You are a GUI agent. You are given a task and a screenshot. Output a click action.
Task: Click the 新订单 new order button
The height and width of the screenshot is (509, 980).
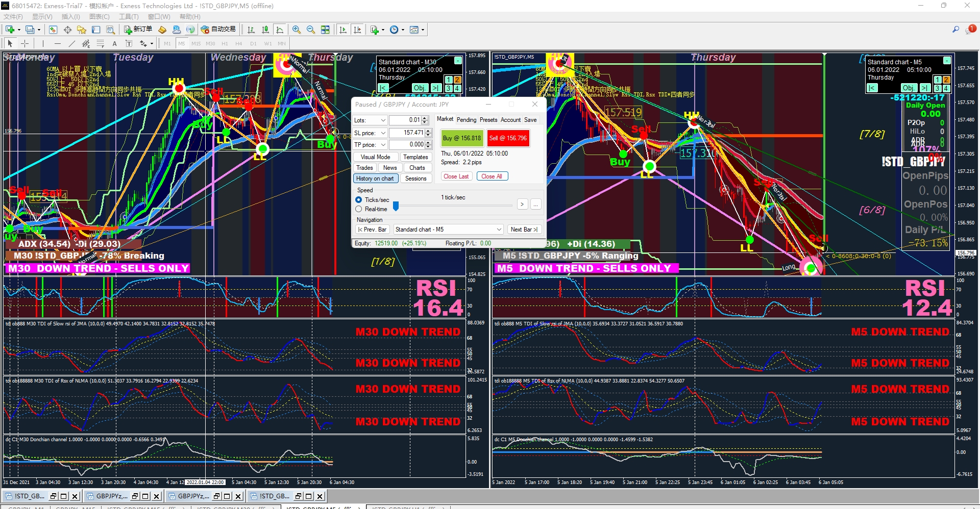click(138, 30)
